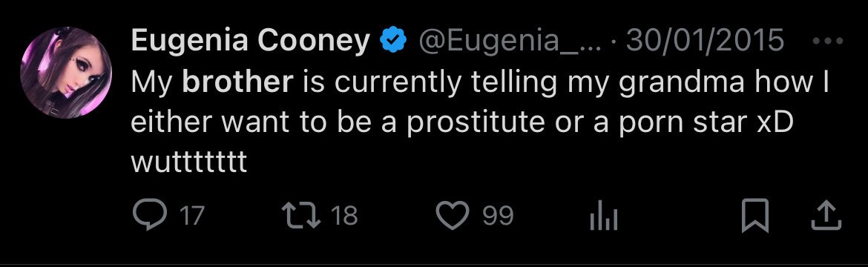
Task: Click the phrase "either want to be"
Action: 247,122
